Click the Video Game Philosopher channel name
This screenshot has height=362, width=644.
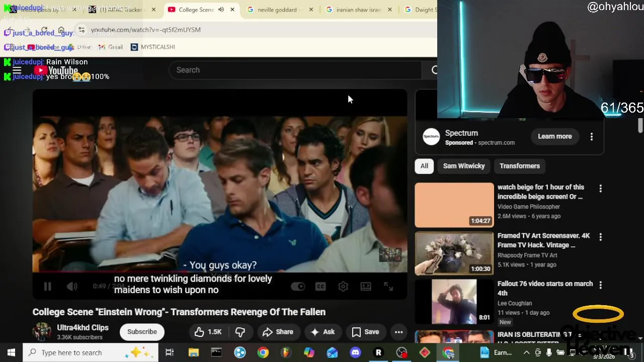(x=529, y=207)
